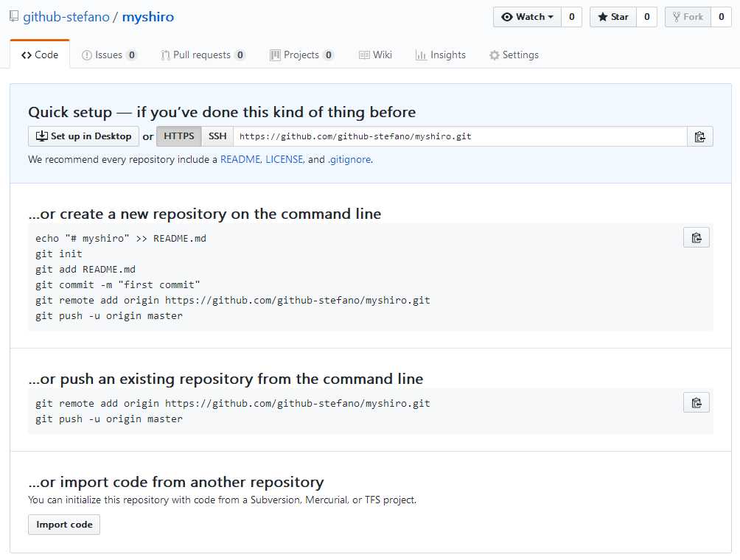The height and width of the screenshot is (560, 740).
Task: Click the Watch count number
Action: [x=571, y=17]
